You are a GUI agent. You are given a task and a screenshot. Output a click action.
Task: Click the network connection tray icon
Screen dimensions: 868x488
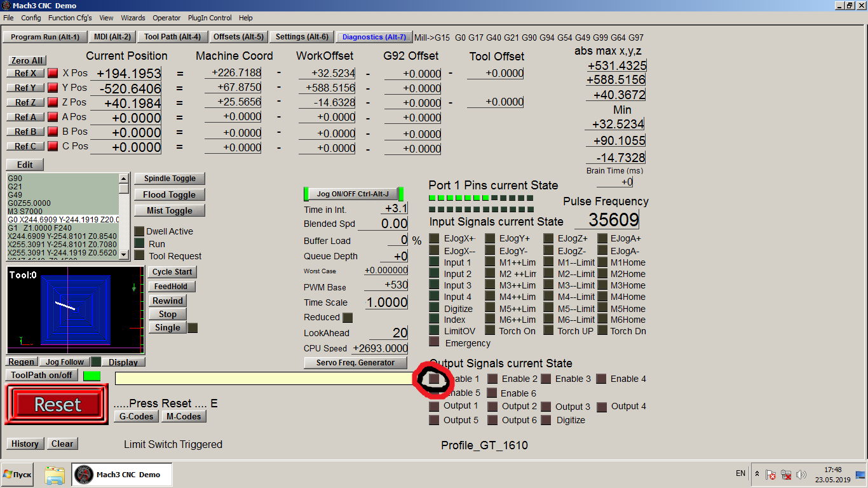tap(785, 475)
